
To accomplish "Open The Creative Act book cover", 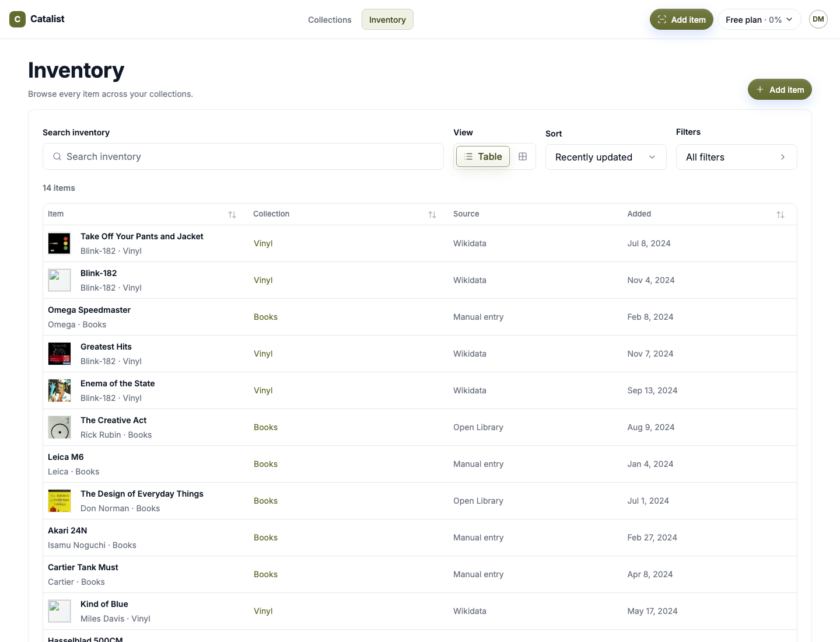I will coord(60,427).
